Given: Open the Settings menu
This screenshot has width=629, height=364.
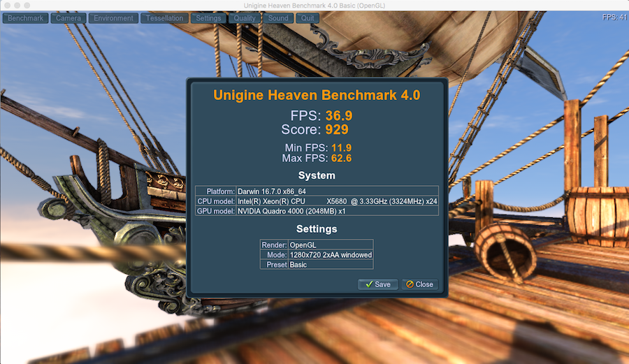Looking at the screenshot, I should (208, 18).
